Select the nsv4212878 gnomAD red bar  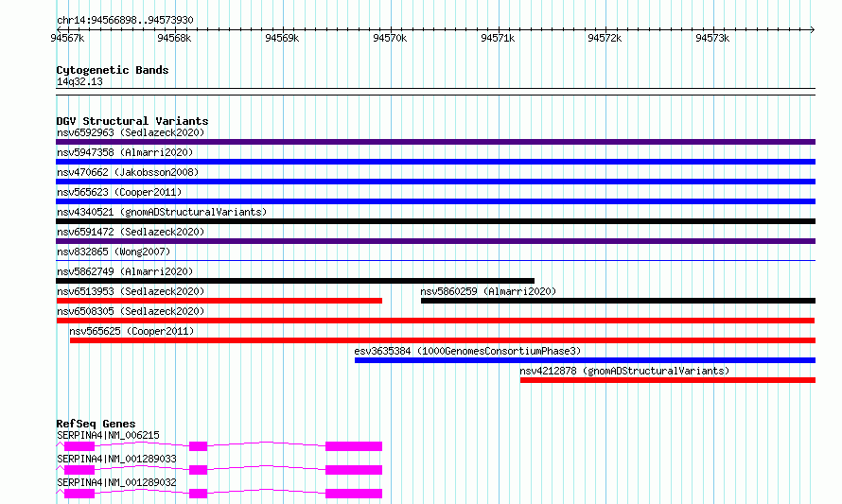(x=668, y=380)
